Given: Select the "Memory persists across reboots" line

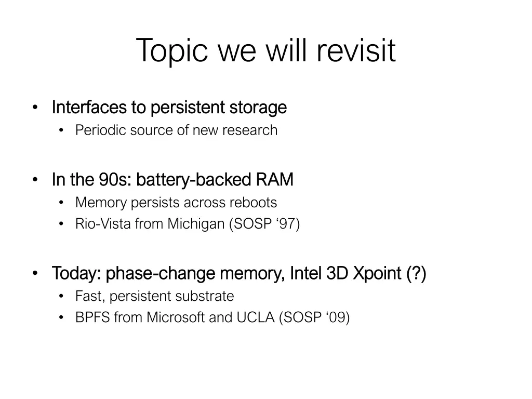Looking at the screenshot, I should [176, 202].
